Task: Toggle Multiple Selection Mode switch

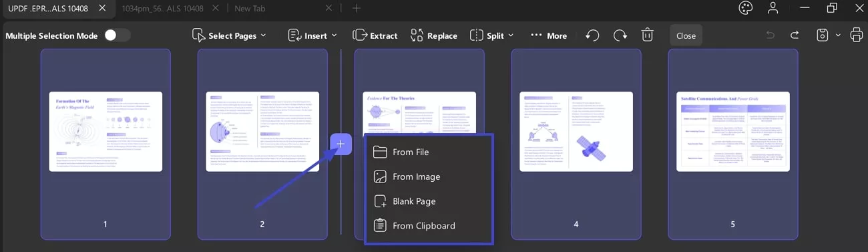Action: pyautogui.click(x=118, y=35)
